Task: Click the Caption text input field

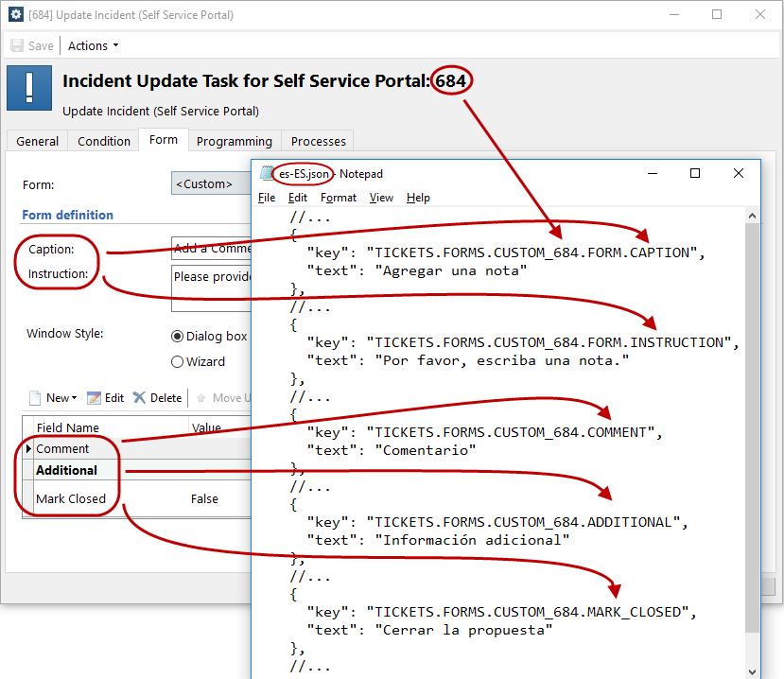Action: [x=212, y=248]
